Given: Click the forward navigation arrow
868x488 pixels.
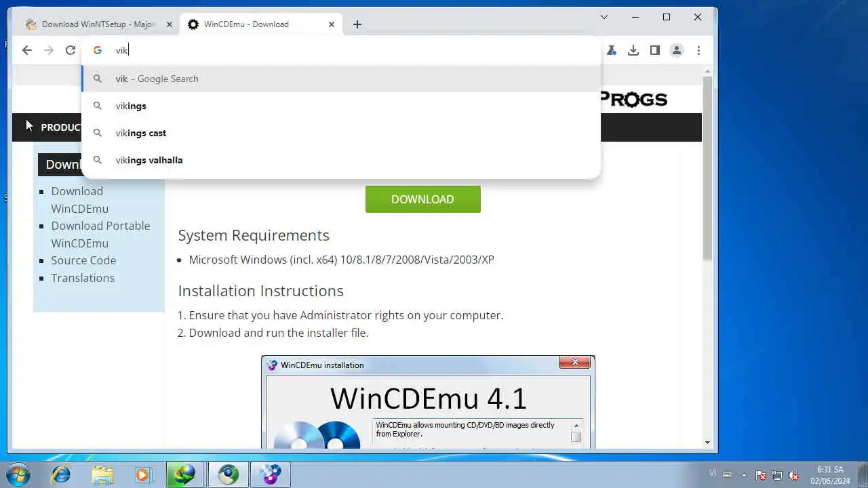Looking at the screenshot, I should pyautogui.click(x=48, y=50).
